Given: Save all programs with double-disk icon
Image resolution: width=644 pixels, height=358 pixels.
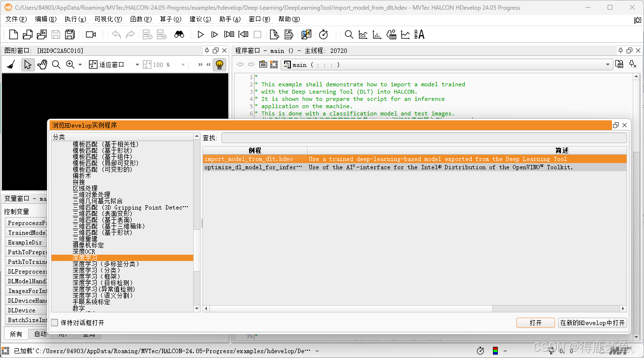Looking at the screenshot, I should pyautogui.click(x=70, y=34).
